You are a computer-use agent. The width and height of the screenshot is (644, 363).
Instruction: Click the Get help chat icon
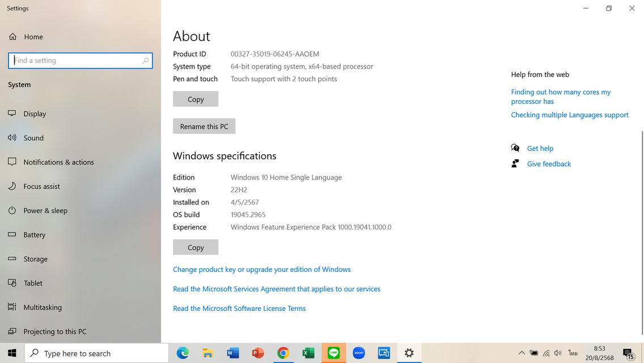[x=515, y=148]
